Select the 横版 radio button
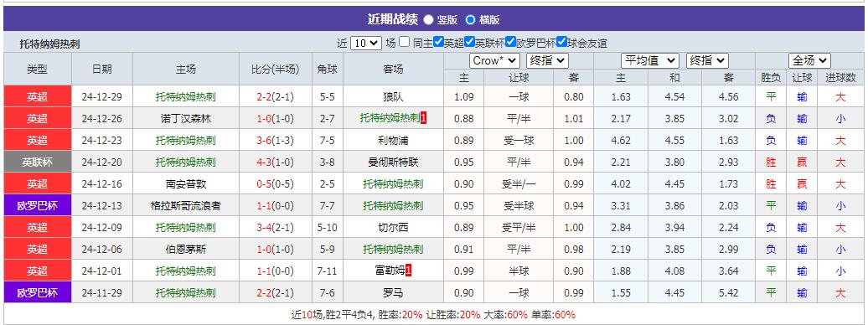 coord(471,20)
